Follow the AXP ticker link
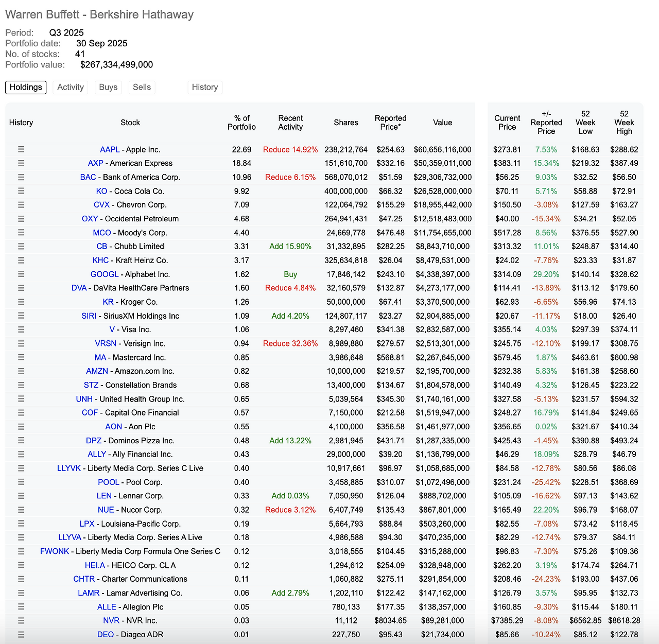The image size is (659, 644). pyautogui.click(x=96, y=163)
